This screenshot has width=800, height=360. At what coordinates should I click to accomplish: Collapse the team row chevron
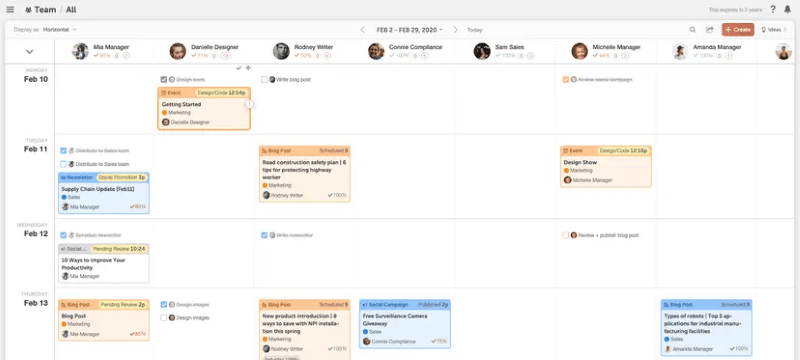[x=30, y=52]
